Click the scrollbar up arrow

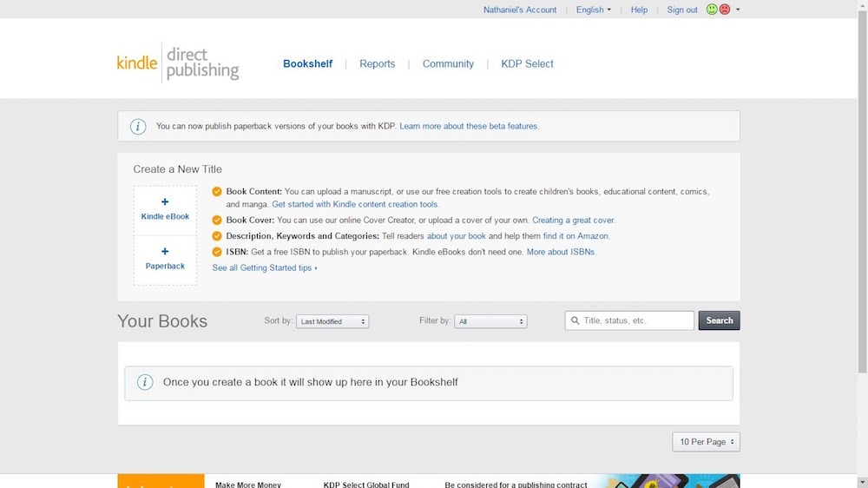(x=863, y=4)
